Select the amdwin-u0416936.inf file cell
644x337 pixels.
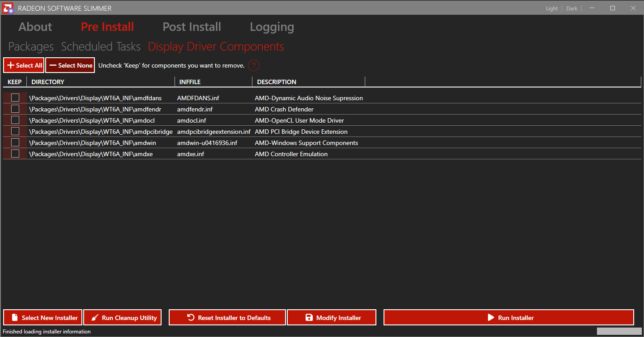[x=207, y=143]
